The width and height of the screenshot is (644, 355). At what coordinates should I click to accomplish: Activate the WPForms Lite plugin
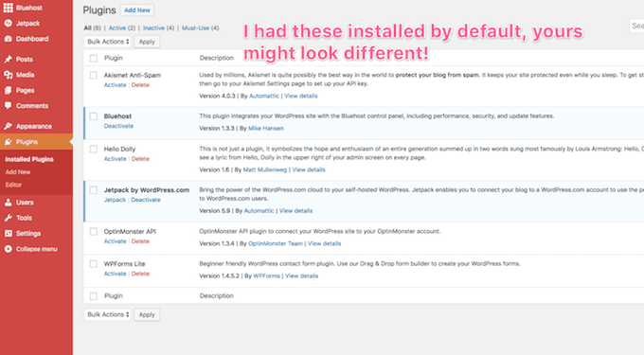[x=115, y=274]
